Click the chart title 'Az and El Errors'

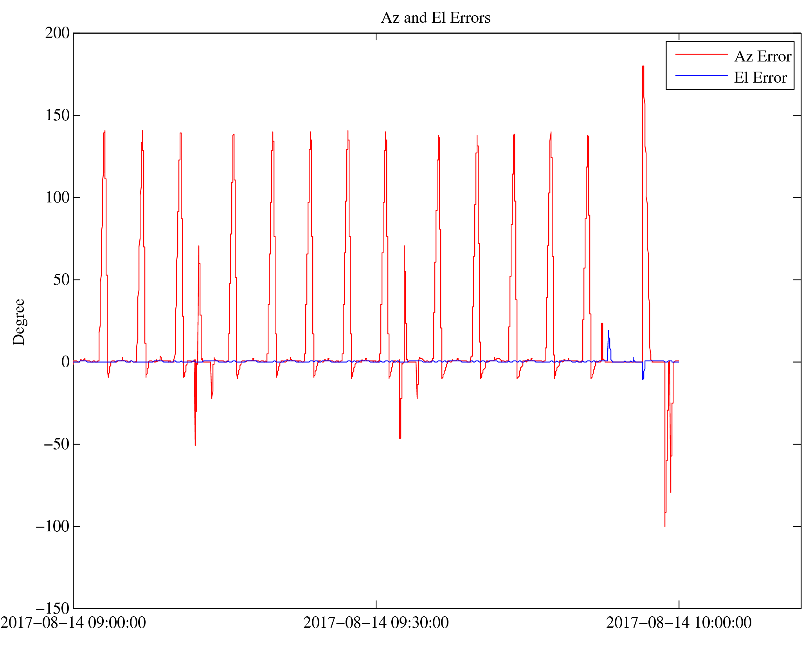coord(436,18)
